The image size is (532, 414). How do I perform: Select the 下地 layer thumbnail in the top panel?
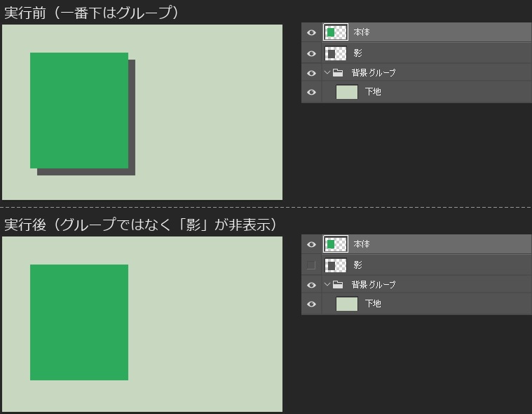point(347,92)
